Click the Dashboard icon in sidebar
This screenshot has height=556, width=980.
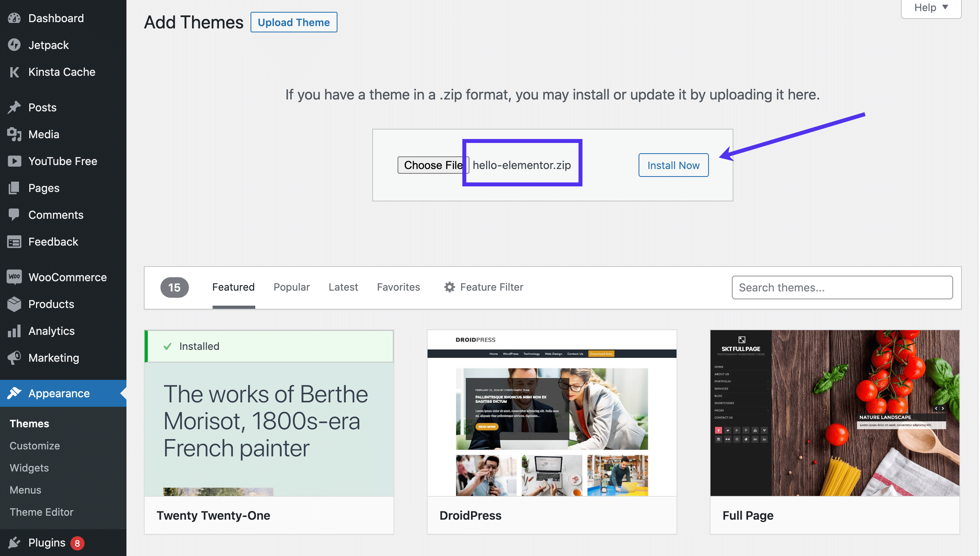15,18
